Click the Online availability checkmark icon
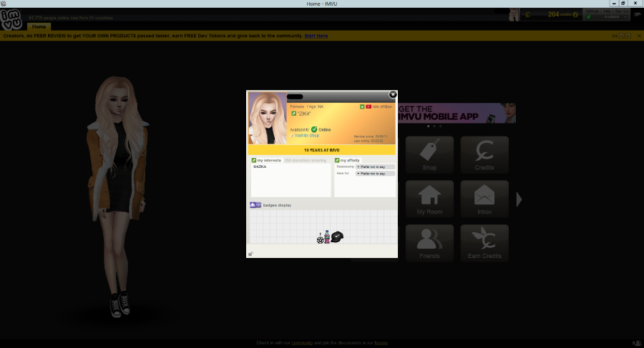This screenshot has width=644, height=348. point(314,129)
